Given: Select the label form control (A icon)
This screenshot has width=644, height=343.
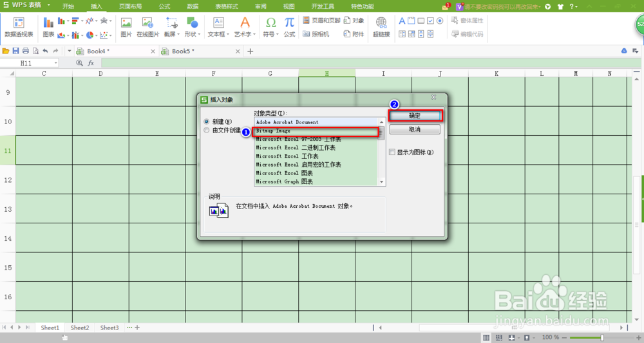Looking at the screenshot, I should (402, 21).
